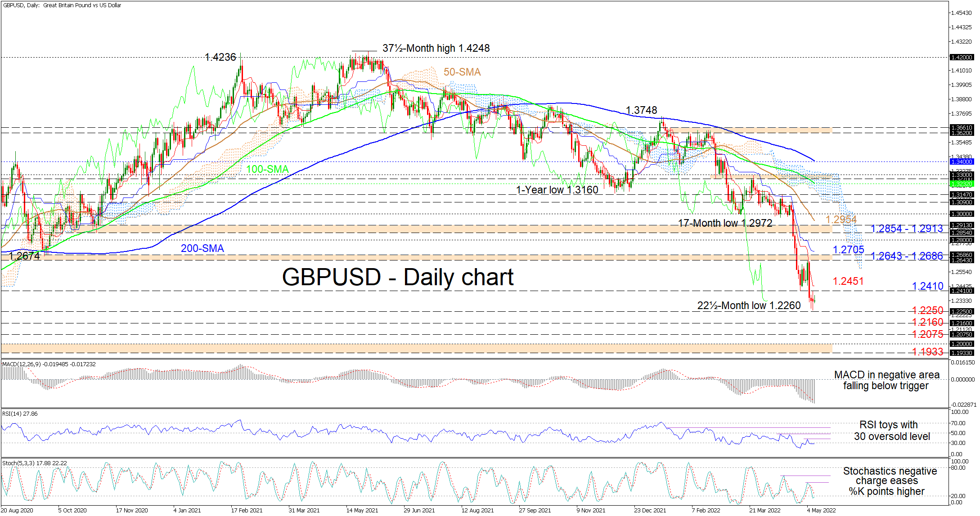Click the 22½-Month low 1.2260 label

[x=749, y=305]
